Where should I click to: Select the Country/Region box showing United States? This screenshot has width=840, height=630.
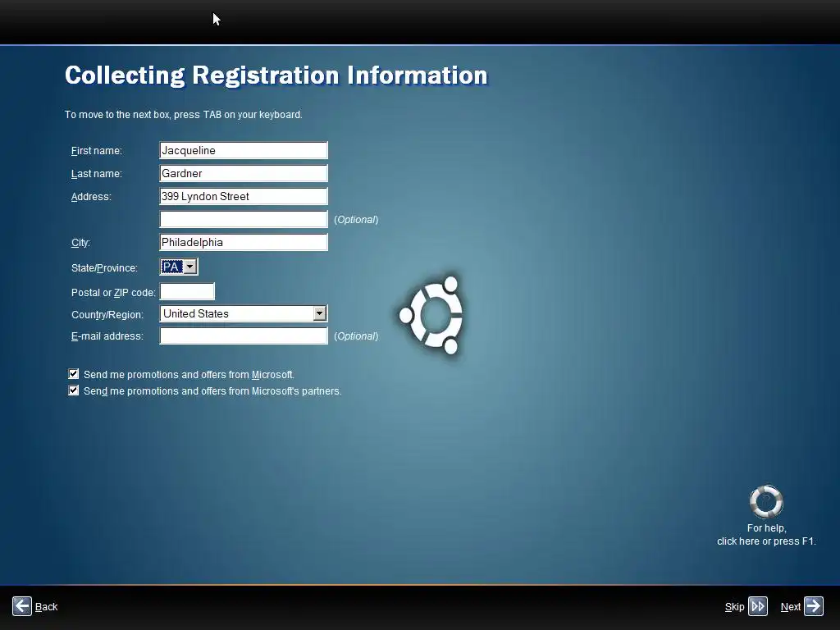(x=243, y=313)
